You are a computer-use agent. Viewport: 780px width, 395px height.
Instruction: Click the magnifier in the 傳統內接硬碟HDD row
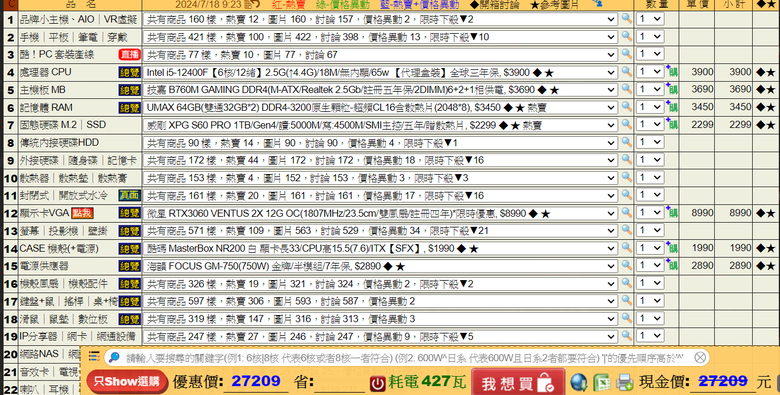click(626, 142)
